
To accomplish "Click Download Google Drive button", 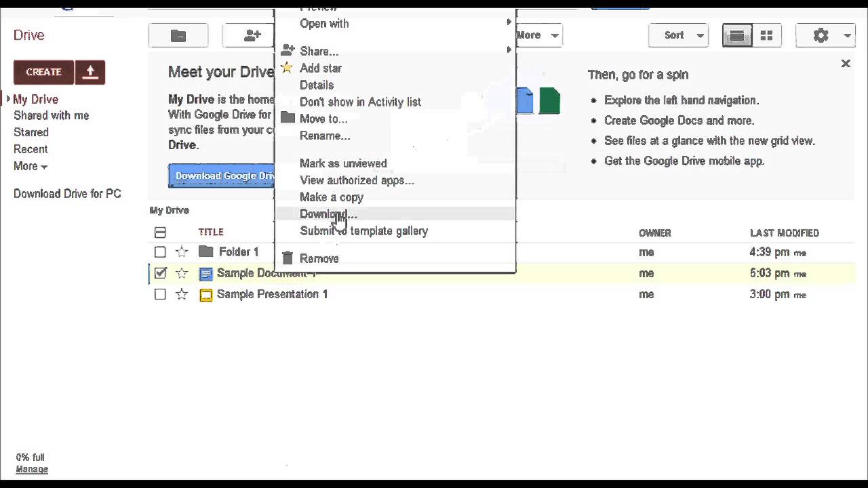I will point(222,176).
